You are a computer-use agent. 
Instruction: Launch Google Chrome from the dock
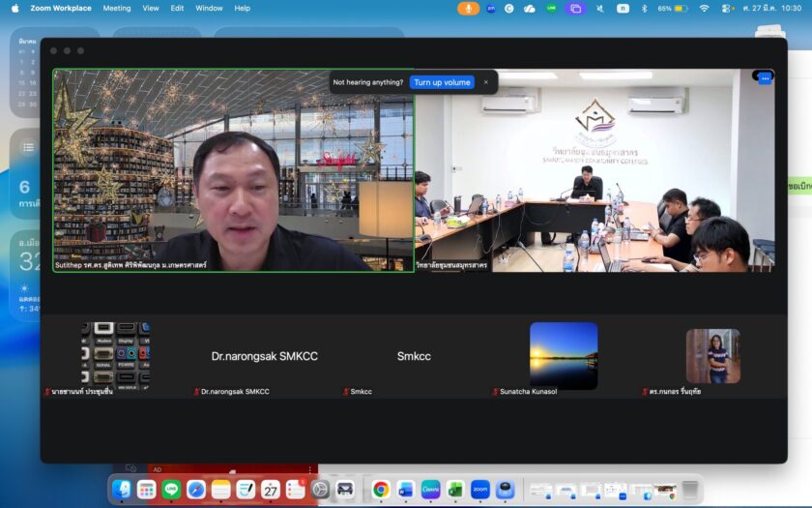tap(381, 490)
